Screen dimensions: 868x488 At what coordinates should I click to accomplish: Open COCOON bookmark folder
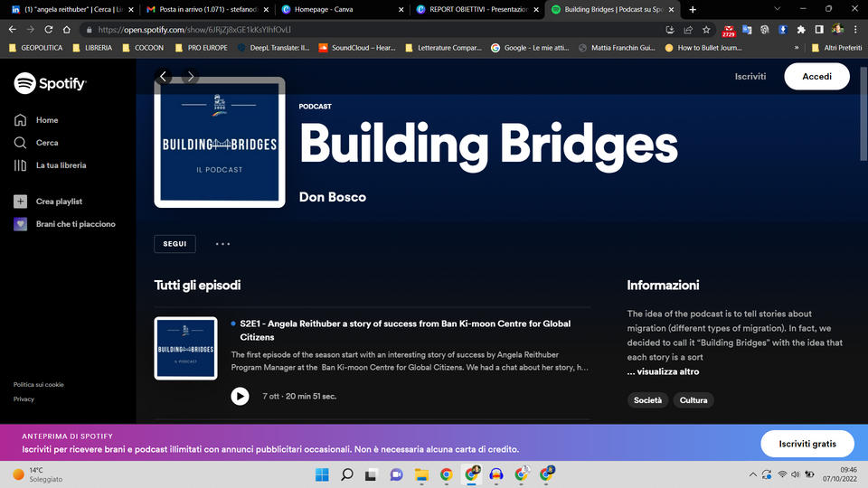tap(143, 48)
